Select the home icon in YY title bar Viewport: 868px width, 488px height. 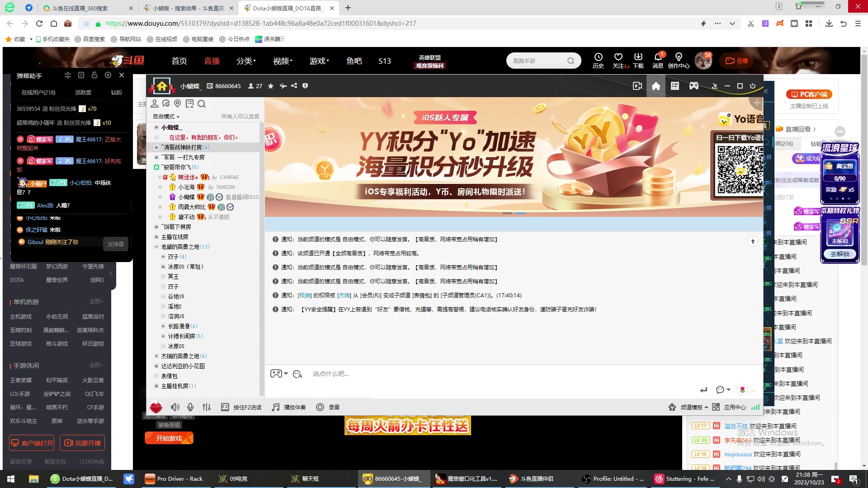[656, 86]
